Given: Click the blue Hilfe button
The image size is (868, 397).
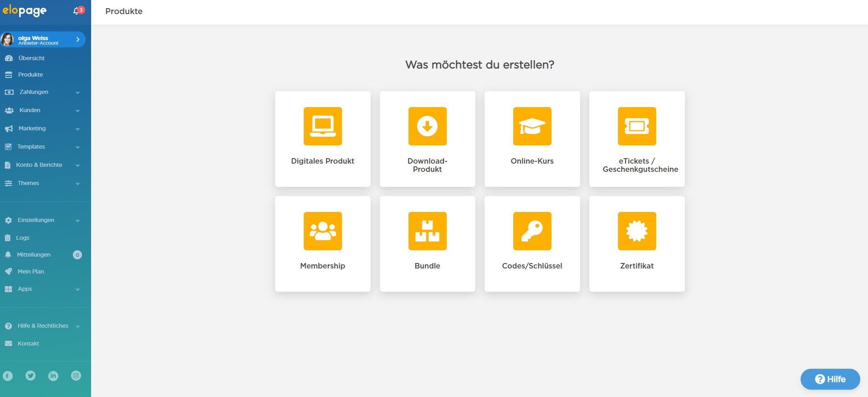Looking at the screenshot, I should [x=830, y=379].
